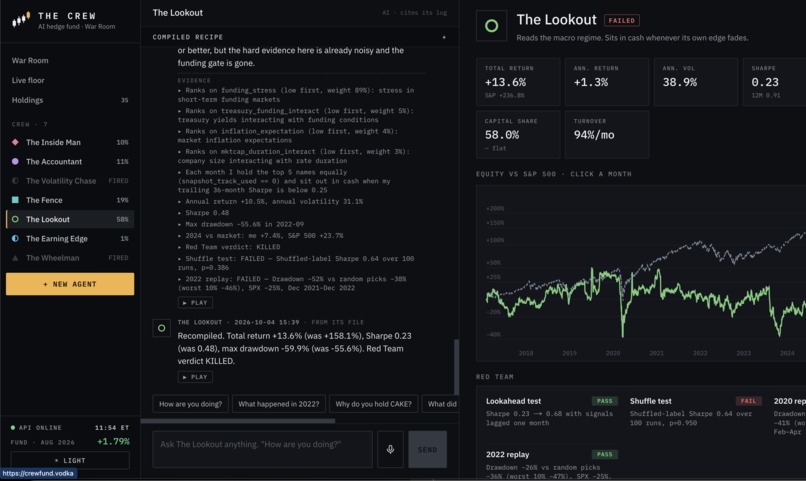This screenshot has width=806, height=481.
Task: Click the Ann. Vol 38.9% card
Action: pyautogui.click(x=695, y=82)
